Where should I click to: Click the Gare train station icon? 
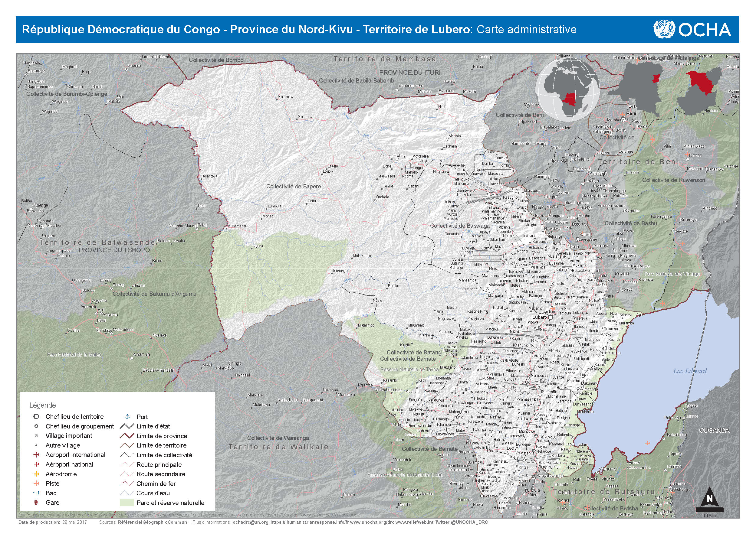(x=36, y=503)
